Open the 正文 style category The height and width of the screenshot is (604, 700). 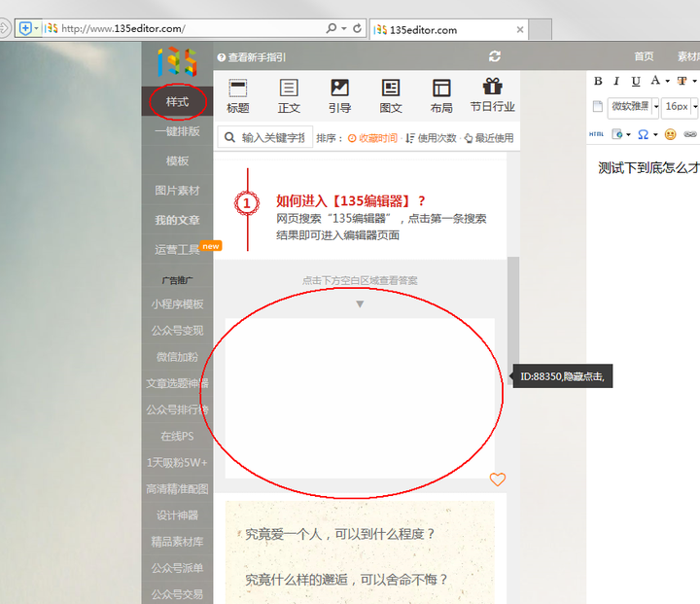click(289, 96)
